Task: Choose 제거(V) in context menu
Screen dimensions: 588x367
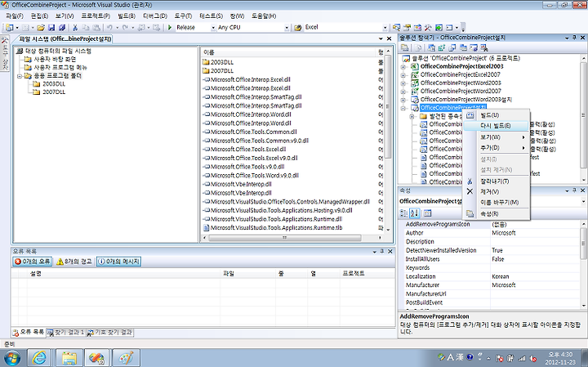Action: point(496,192)
